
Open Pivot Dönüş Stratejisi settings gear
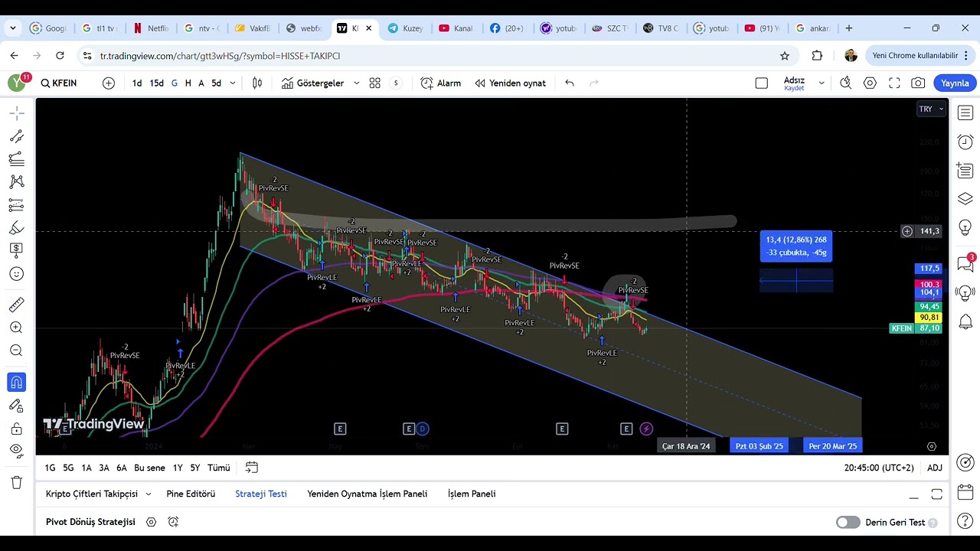[x=151, y=522]
